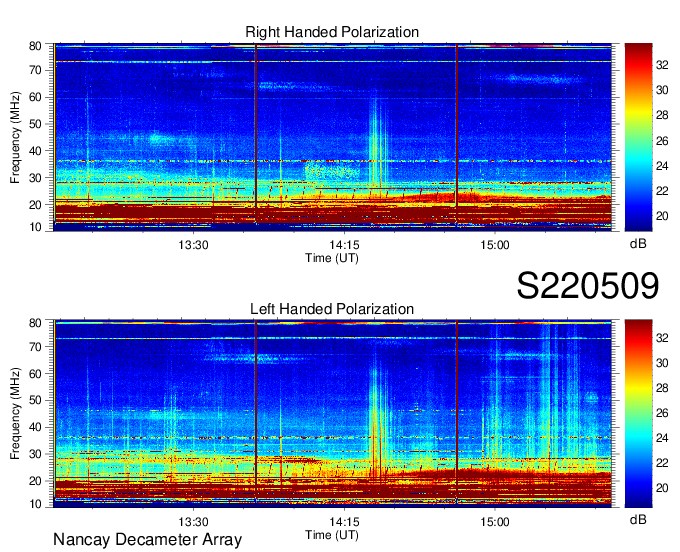
Task: Click the "26" dB tick on the Left Handed color bar
Action: click(662, 413)
